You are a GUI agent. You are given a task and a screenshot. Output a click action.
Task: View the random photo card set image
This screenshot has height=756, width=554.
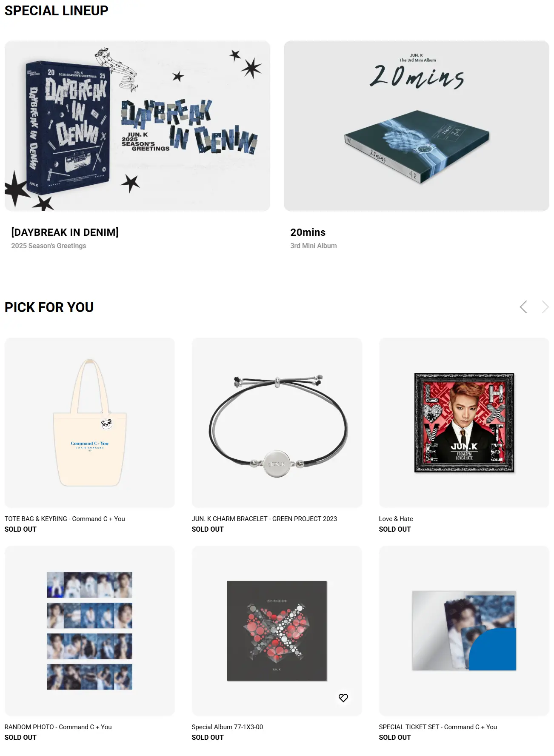click(90, 631)
